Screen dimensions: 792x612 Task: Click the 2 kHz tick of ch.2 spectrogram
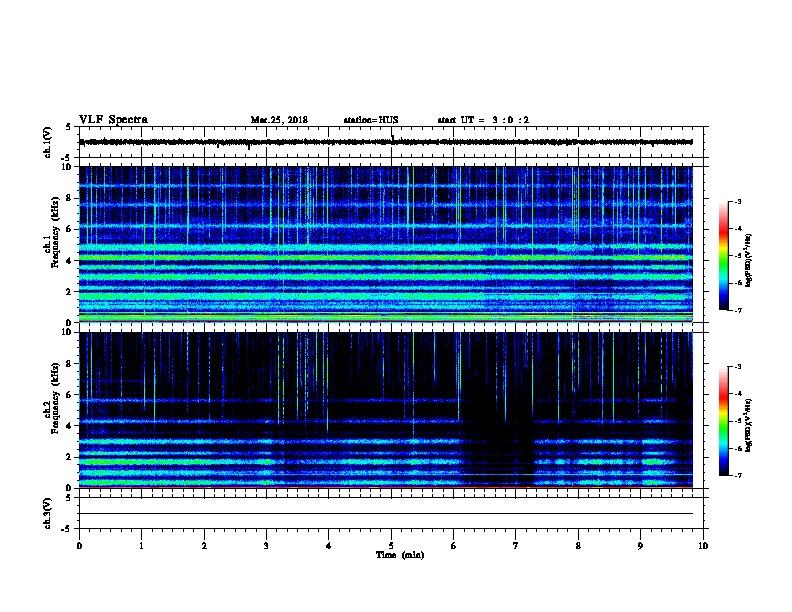click(69, 457)
